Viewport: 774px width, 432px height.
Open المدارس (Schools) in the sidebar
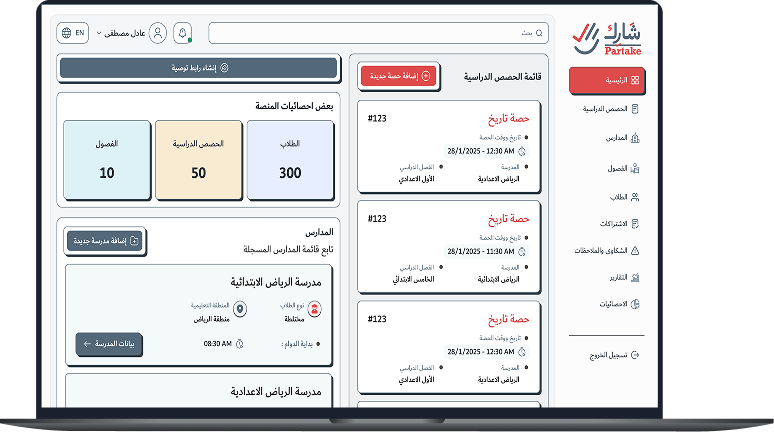616,137
